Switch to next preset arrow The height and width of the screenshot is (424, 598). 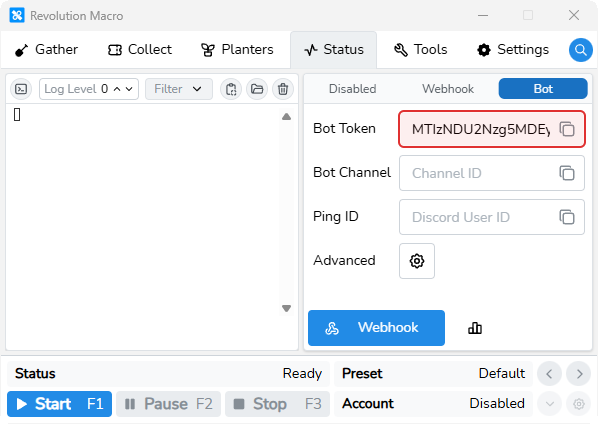pyautogui.click(x=579, y=374)
